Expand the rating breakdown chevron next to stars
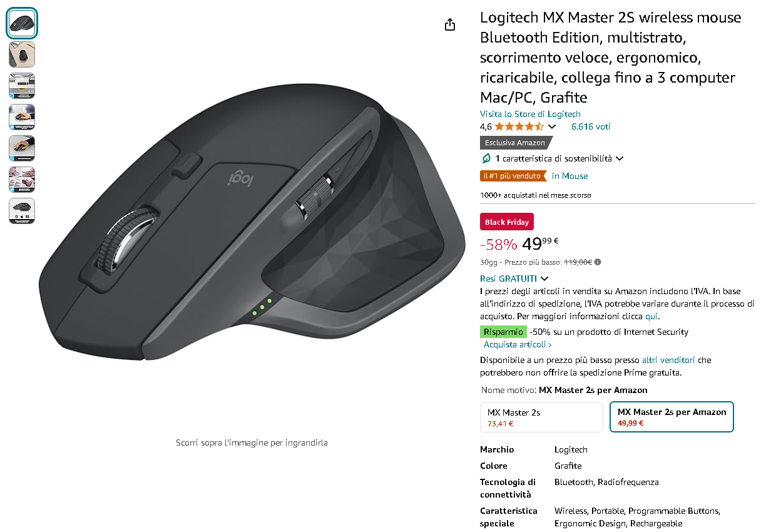This screenshot has width=766, height=532. coord(551,126)
